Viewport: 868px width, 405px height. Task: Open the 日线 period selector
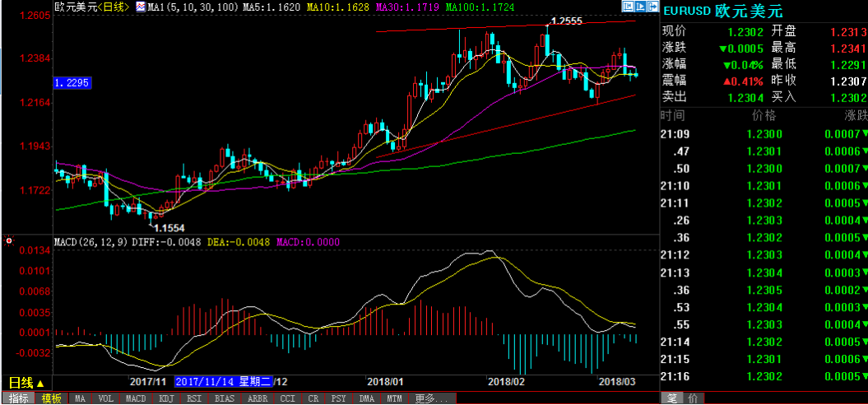pos(26,383)
